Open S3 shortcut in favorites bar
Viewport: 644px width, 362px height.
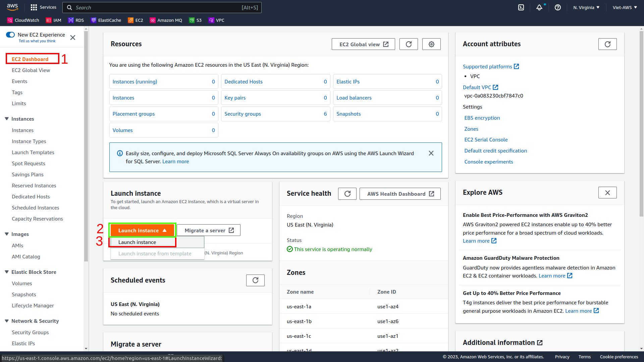point(195,20)
